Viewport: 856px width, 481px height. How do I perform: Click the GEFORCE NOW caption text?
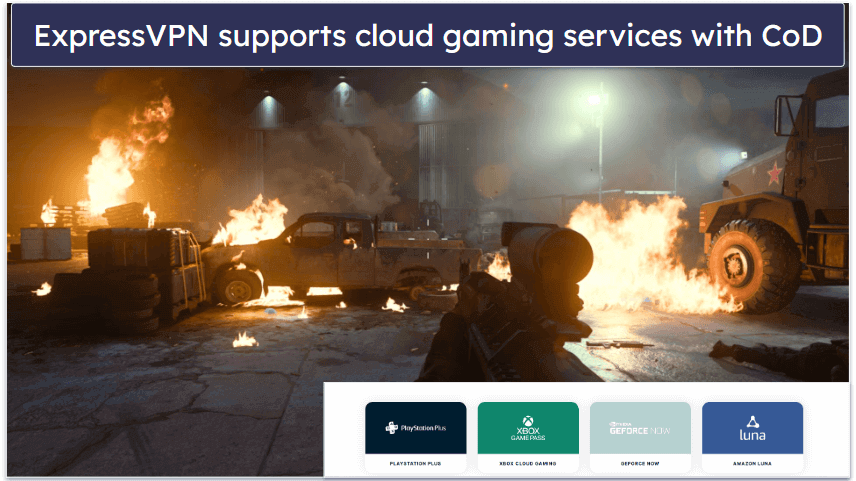640,464
